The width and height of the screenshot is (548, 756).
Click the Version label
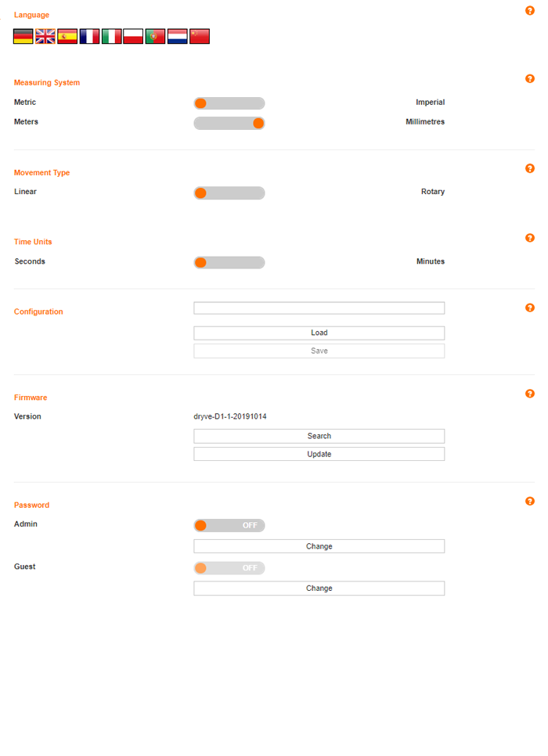pos(27,416)
